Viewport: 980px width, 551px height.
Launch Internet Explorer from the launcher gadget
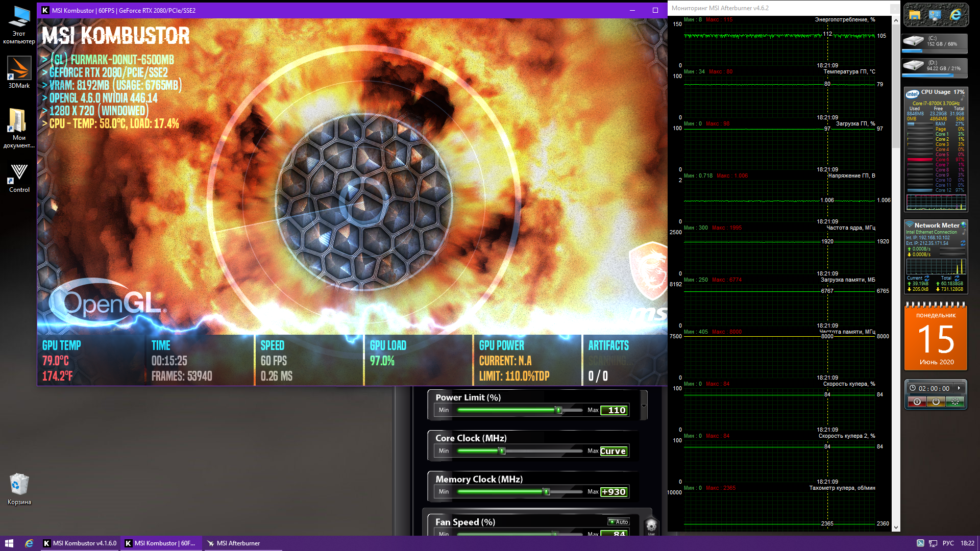click(955, 15)
